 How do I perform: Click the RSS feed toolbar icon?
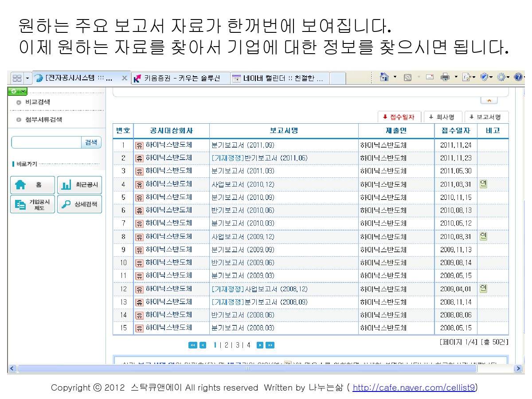pyautogui.click(x=407, y=78)
